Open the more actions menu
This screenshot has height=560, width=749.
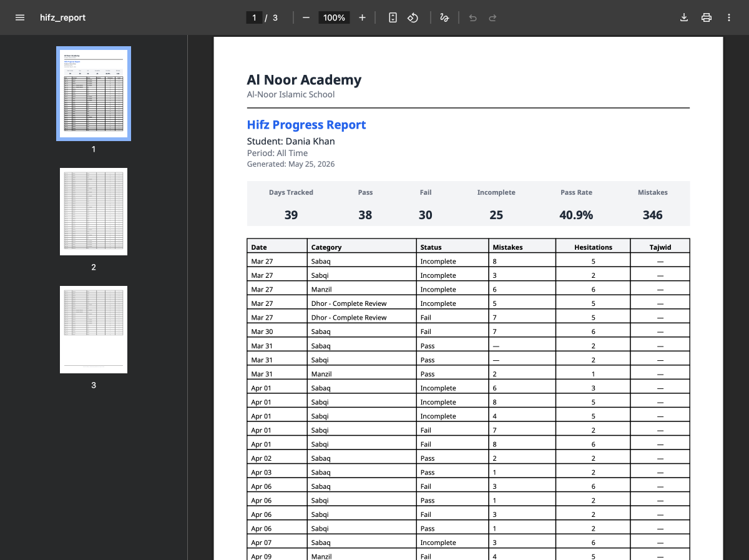coord(729,17)
